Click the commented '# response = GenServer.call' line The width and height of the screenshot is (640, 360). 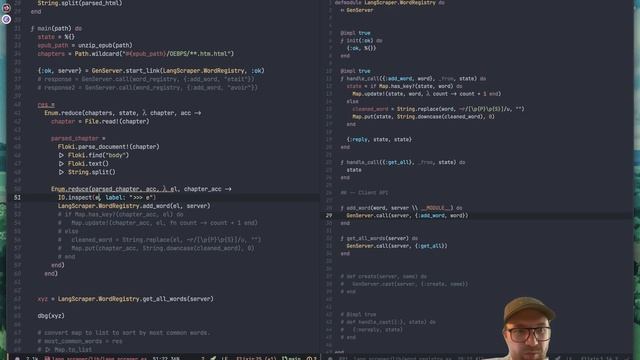click(x=146, y=79)
